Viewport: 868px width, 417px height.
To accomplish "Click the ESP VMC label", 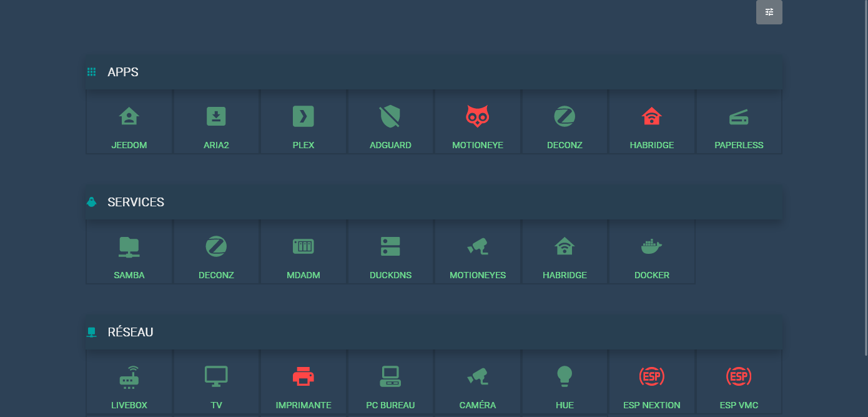I will click(739, 405).
